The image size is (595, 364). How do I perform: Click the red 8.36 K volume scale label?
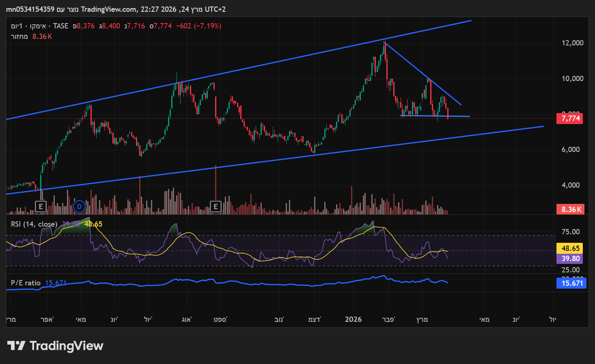(x=571, y=209)
